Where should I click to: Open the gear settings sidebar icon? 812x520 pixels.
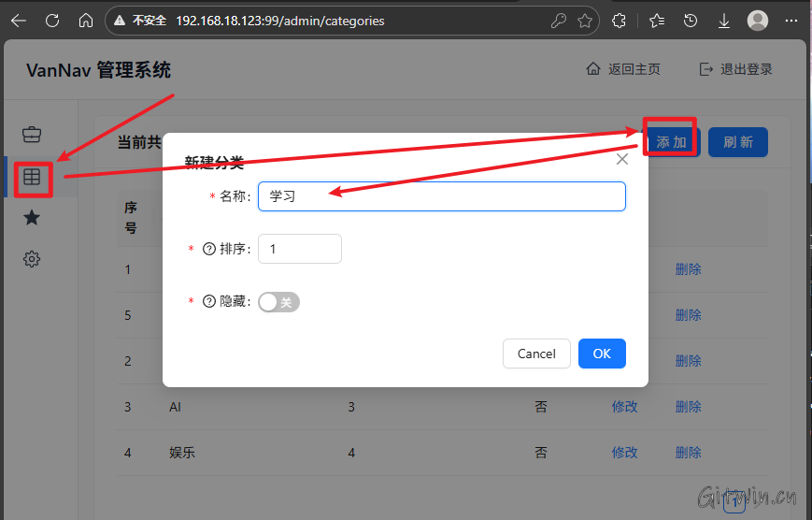pyautogui.click(x=32, y=259)
